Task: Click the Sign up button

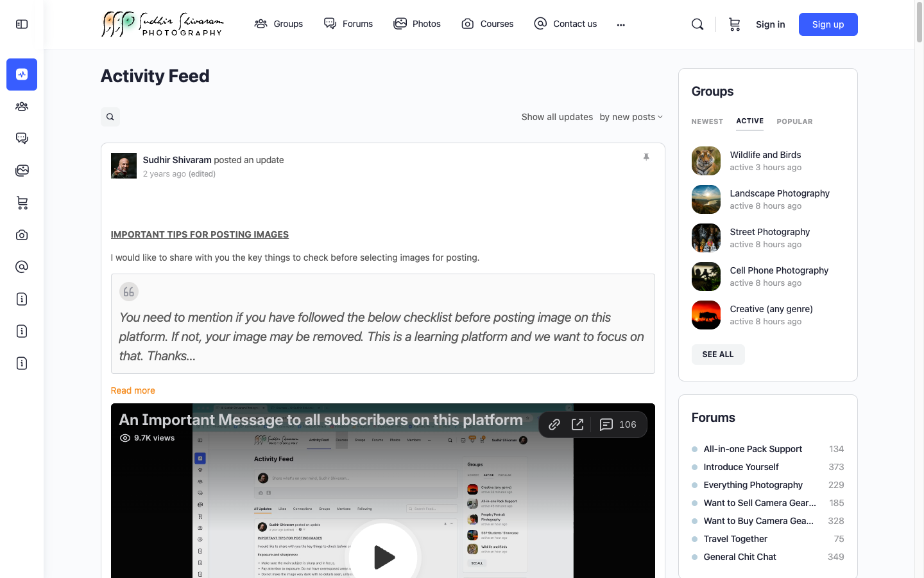Action: [x=828, y=24]
